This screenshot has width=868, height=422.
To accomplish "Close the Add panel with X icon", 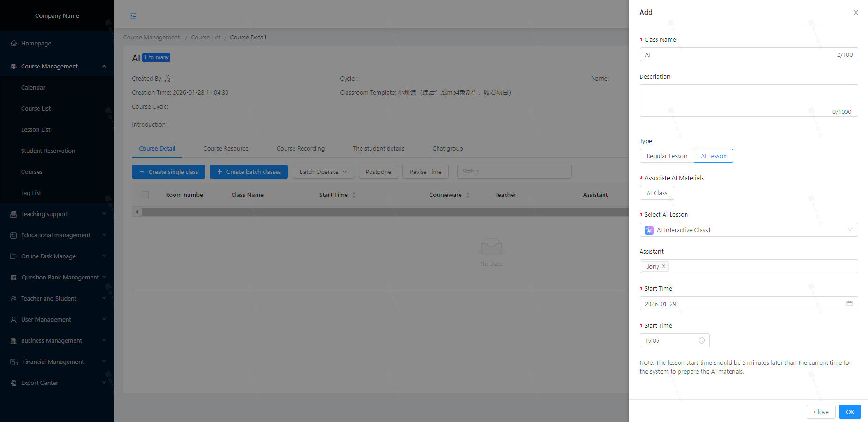I will click(856, 13).
